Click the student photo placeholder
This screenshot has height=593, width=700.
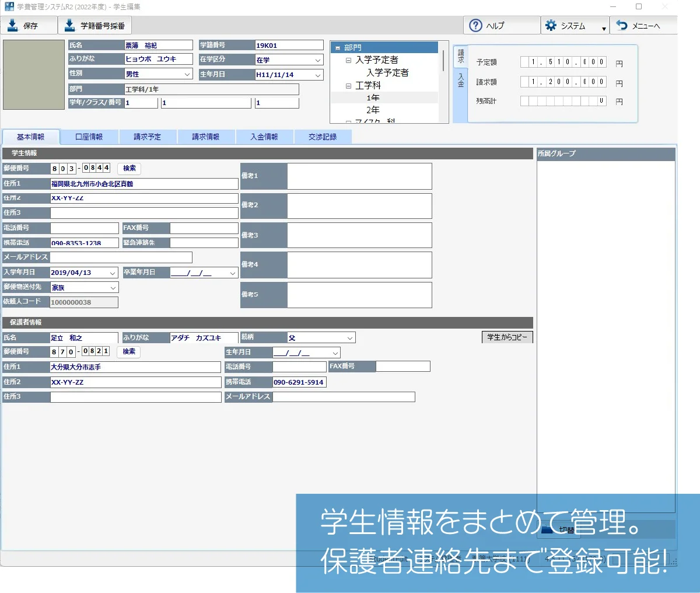[x=34, y=75]
